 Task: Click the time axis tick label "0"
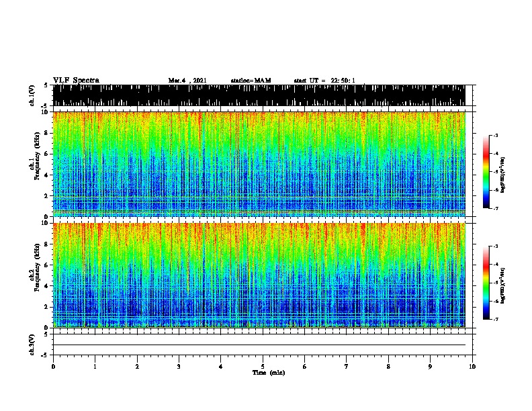click(53, 366)
